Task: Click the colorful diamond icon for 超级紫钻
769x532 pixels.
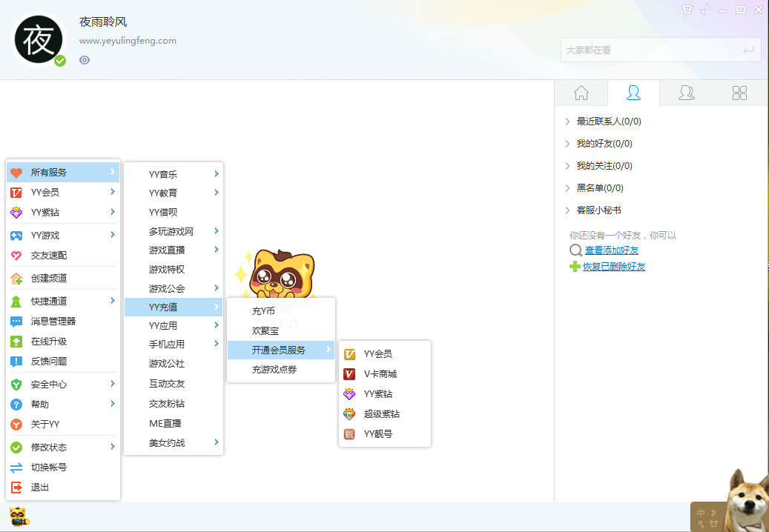Action: tap(349, 414)
